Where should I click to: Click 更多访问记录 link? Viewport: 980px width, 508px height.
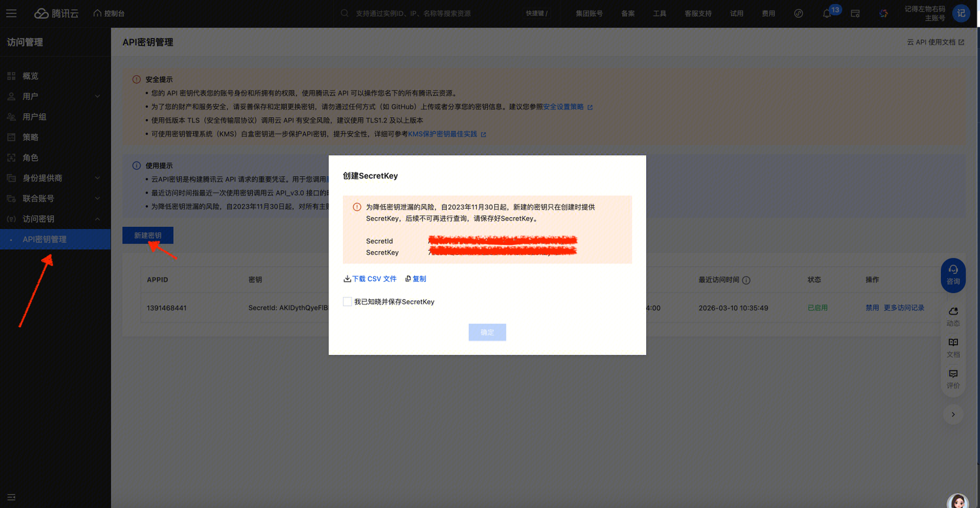(x=904, y=308)
